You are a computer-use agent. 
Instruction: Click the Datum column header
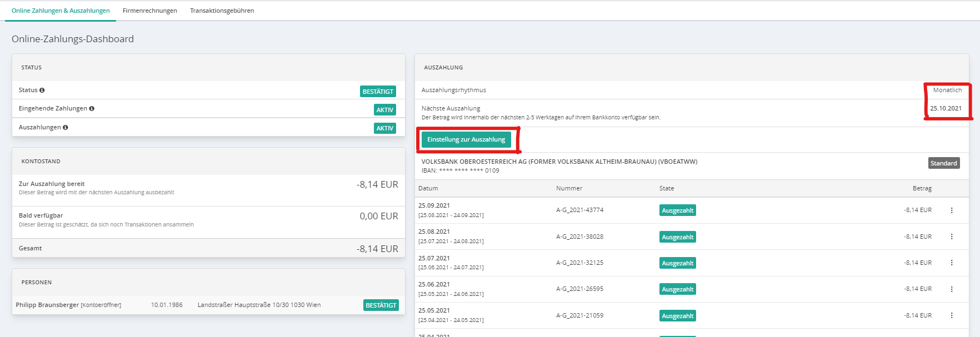[428, 189]
